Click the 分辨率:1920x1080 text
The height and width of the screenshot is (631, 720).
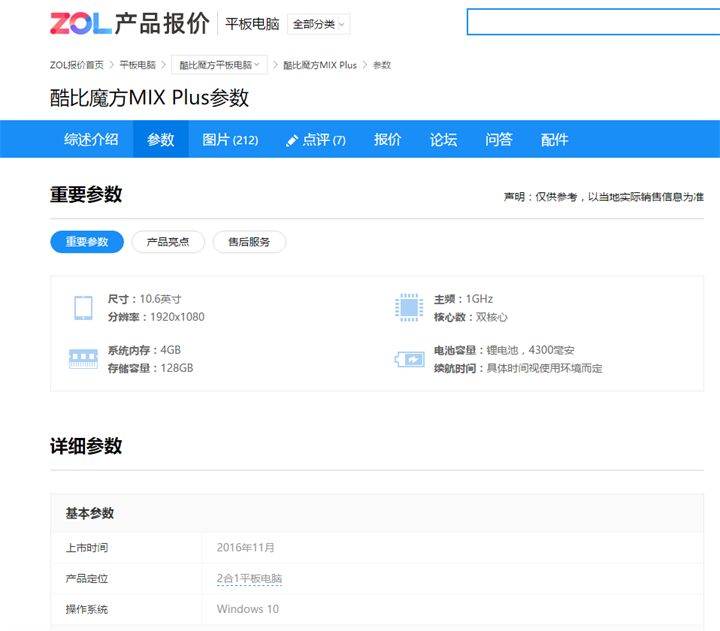[x=156, y=317]
